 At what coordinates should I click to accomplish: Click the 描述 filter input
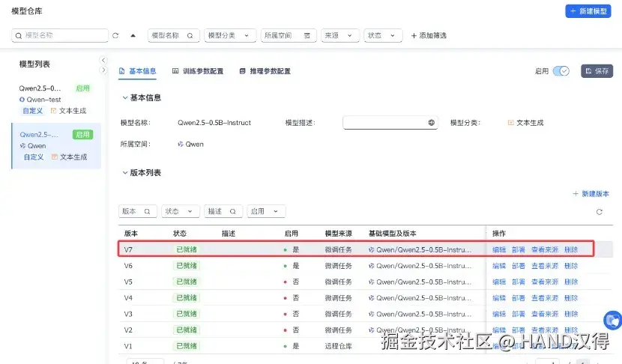(223, 211)
